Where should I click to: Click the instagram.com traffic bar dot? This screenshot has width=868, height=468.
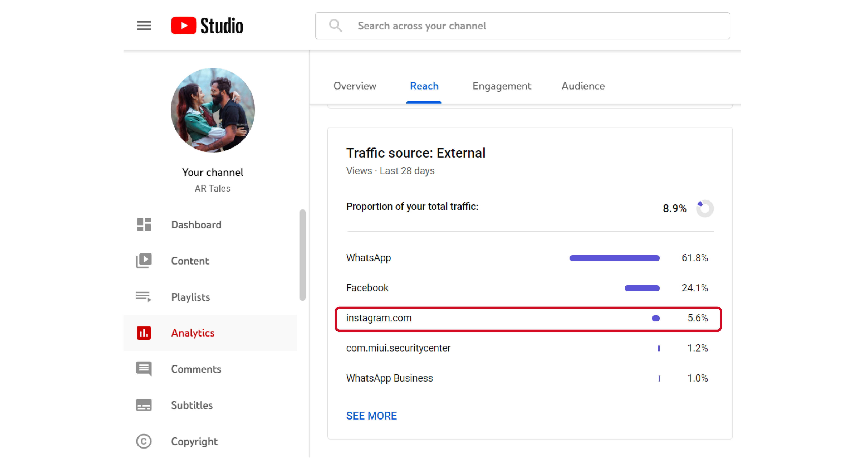[655, 318]
